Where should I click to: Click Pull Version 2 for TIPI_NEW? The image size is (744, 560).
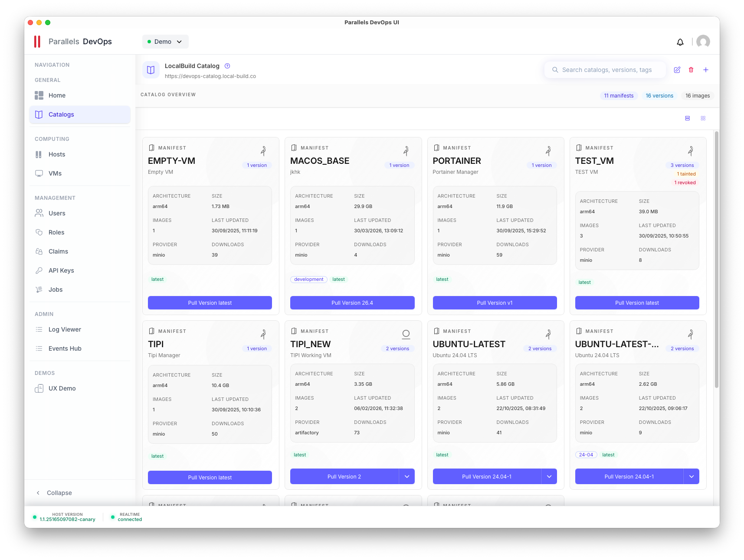click(344, 476)
